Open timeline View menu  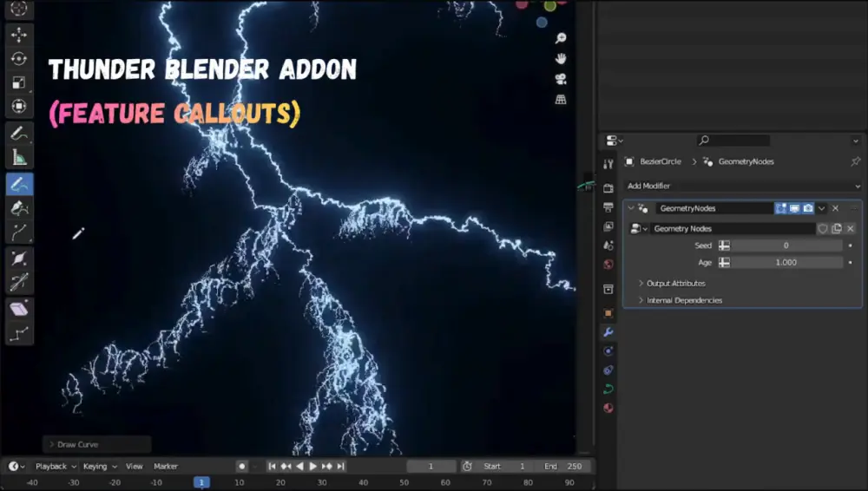pos(134,466)
